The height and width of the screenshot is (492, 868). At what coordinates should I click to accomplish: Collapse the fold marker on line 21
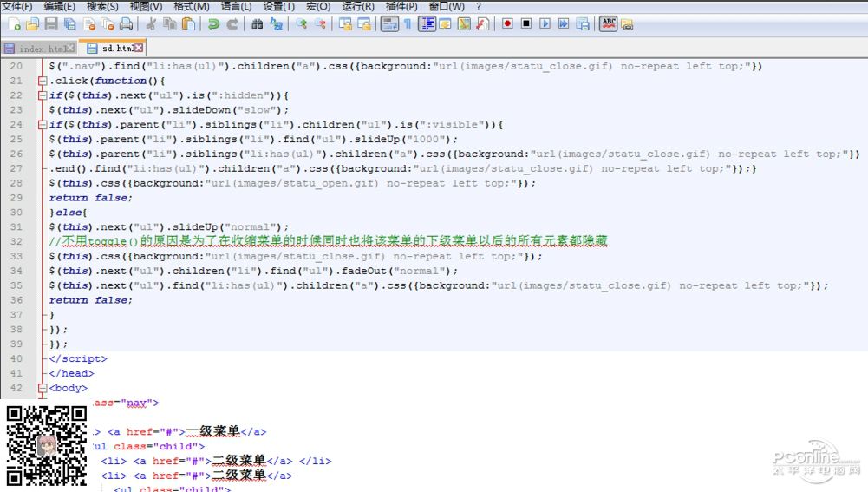pyautogui.click(x=43, y=81)
